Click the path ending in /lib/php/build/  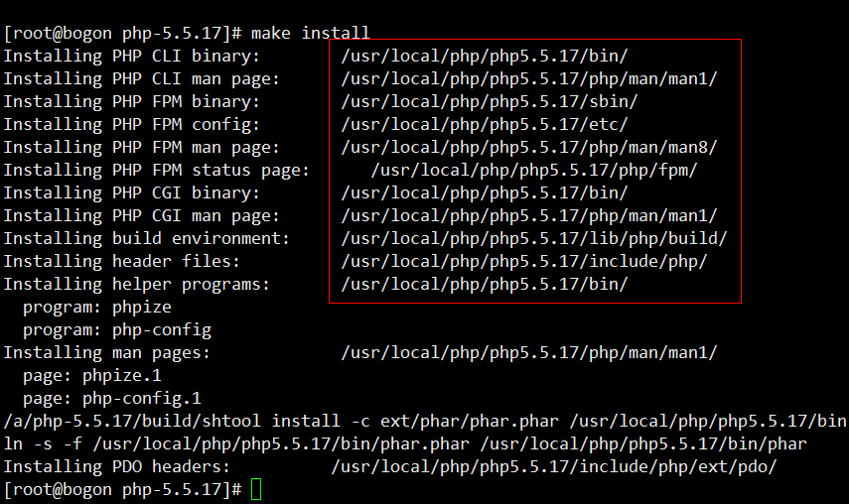[x=533, y=239]
